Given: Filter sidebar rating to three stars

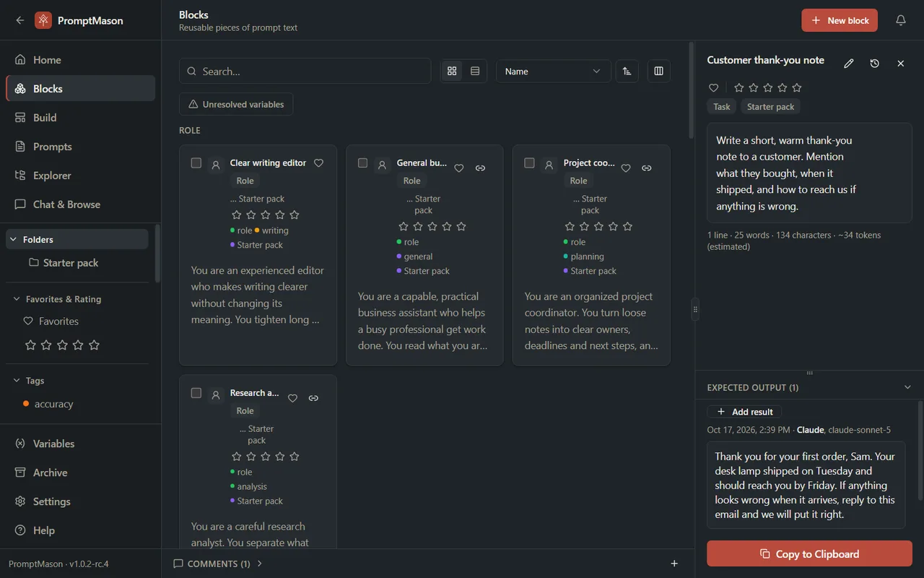Looking at the screenshot, I should tap(62, 345).
